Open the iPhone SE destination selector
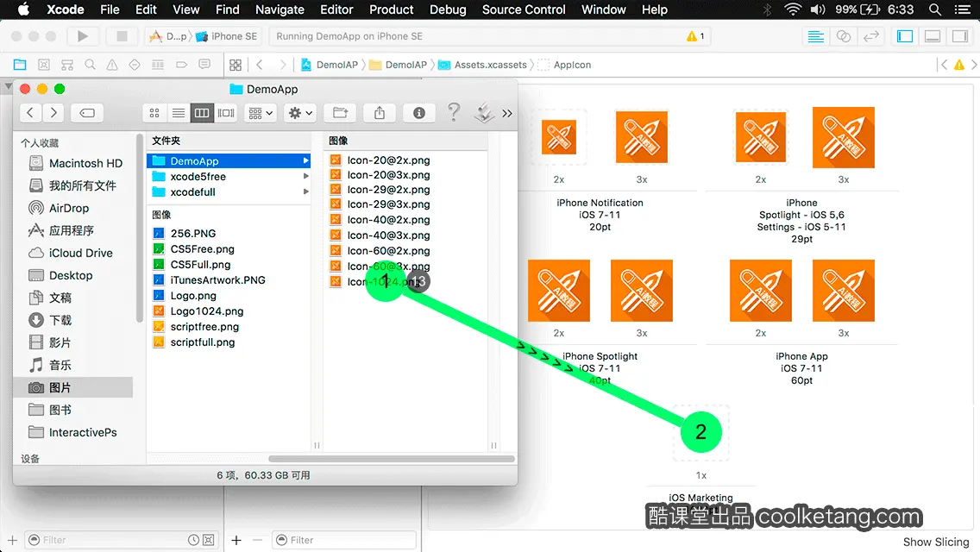 click(x=228, y=36)
